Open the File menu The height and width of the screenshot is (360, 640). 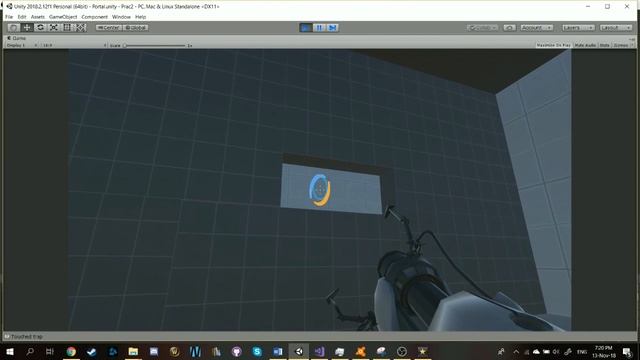click(x=9, y=17)
